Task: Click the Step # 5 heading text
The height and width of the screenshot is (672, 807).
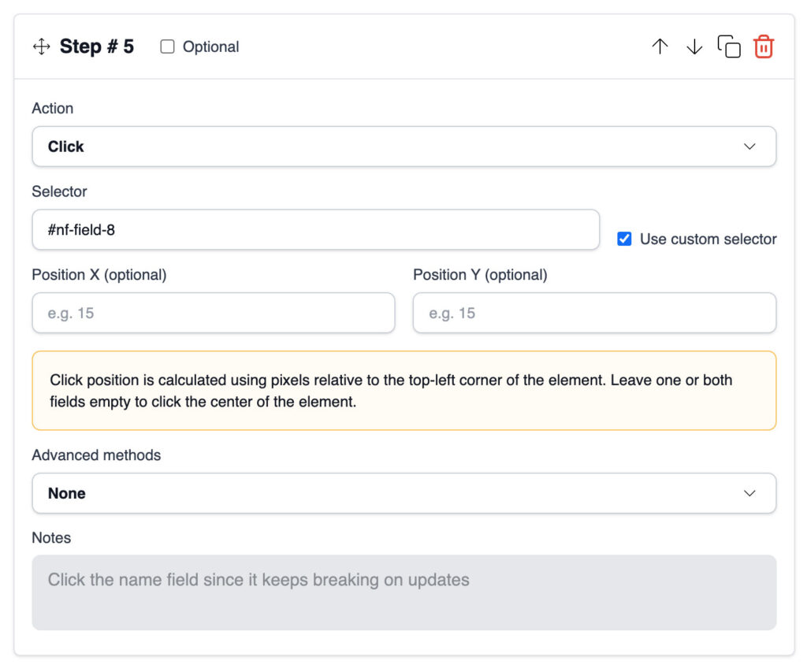Action: coord(97,47)
